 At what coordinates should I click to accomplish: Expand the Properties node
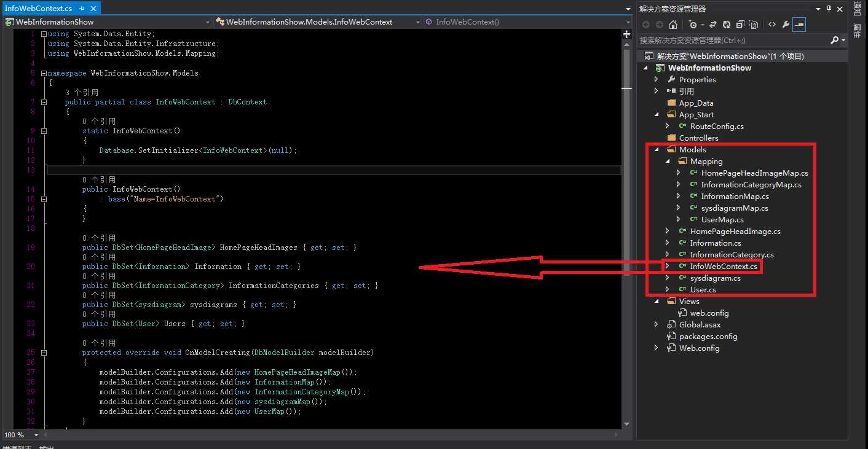pos(656,79)
